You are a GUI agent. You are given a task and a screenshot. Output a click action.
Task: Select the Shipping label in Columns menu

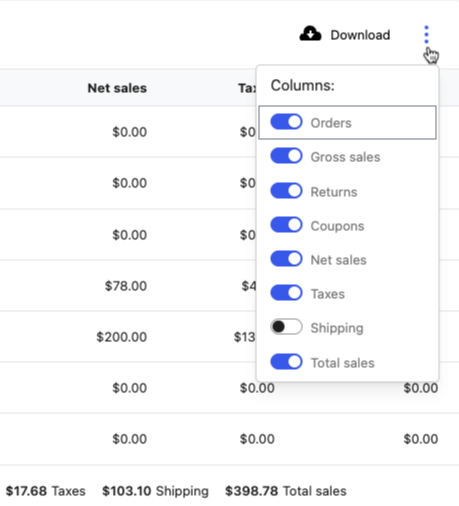[x=337, y=328]
